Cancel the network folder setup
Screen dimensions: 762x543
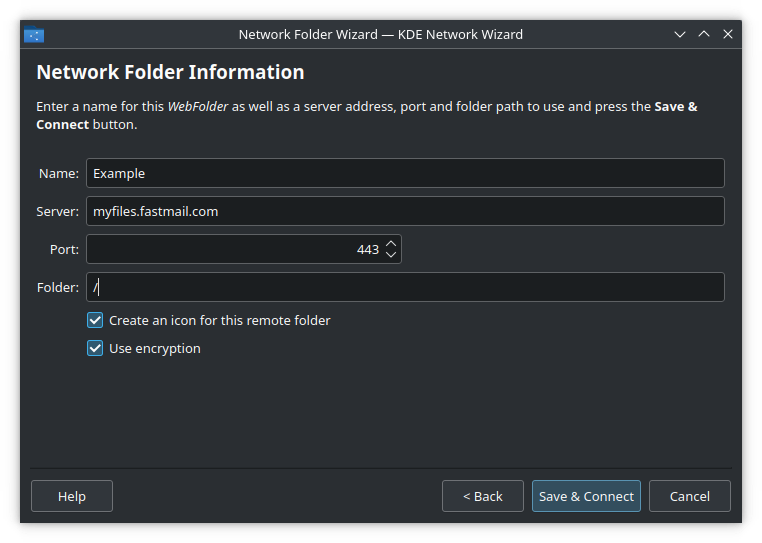coord(689,496)
